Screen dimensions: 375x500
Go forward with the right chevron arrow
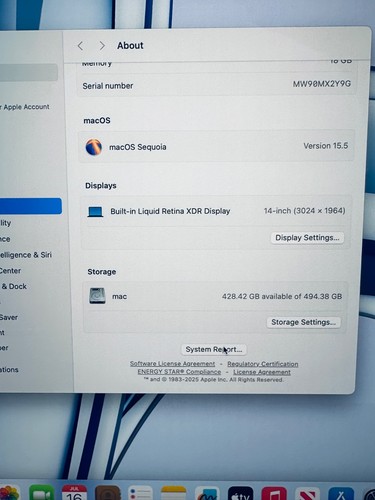tap(102, 46)
